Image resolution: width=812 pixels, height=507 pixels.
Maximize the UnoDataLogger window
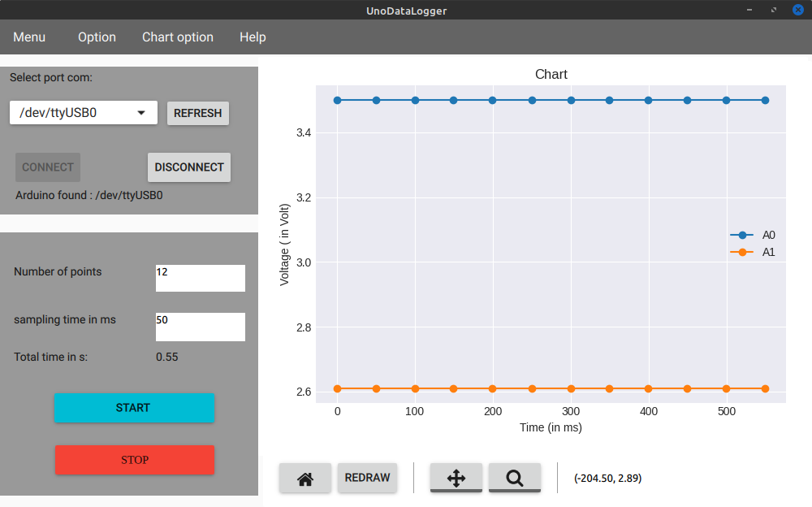click(774, 10)
